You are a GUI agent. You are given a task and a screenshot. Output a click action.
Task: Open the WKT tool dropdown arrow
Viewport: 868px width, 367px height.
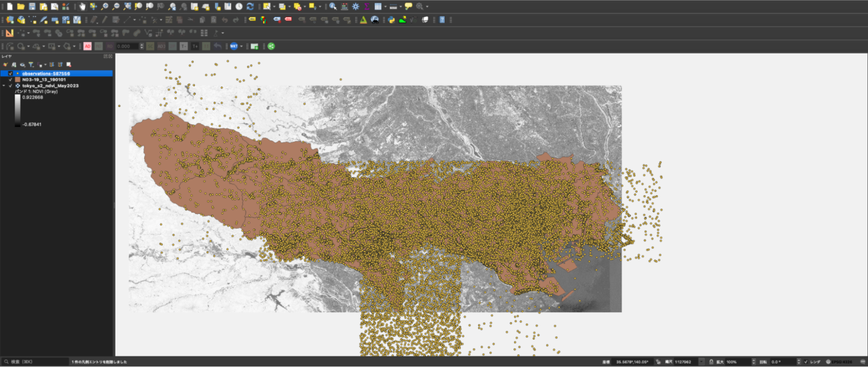pyautogui.click(x=241, y=46)
